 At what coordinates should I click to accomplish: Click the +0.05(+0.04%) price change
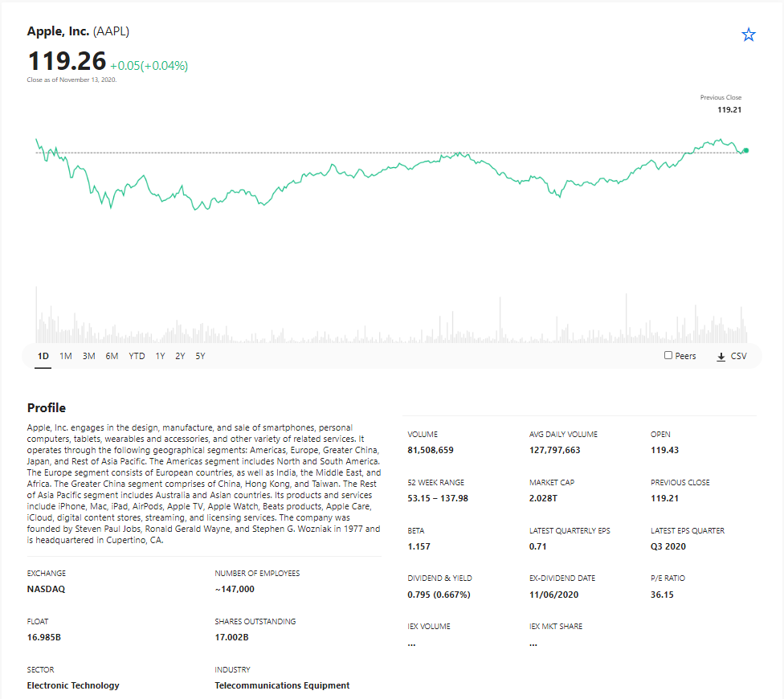tap(149, 66)
